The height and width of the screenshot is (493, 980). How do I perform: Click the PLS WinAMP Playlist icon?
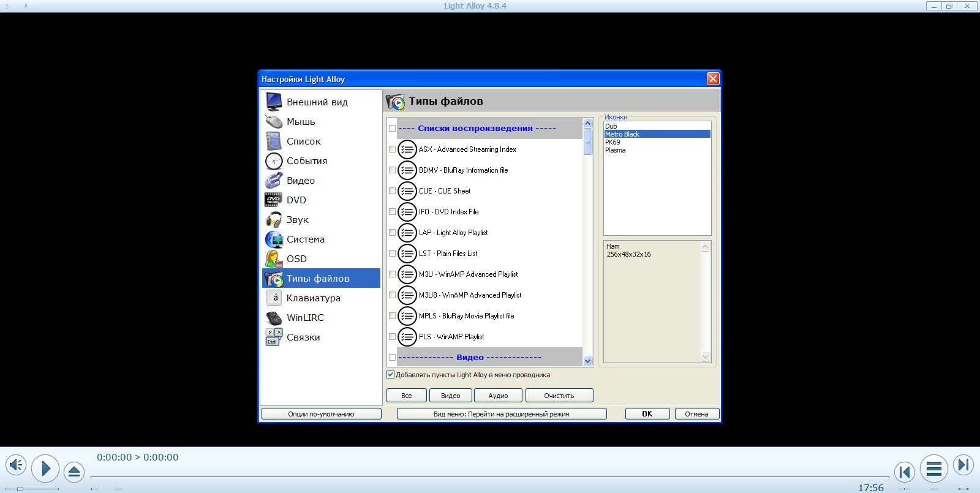tap(407, 337)
